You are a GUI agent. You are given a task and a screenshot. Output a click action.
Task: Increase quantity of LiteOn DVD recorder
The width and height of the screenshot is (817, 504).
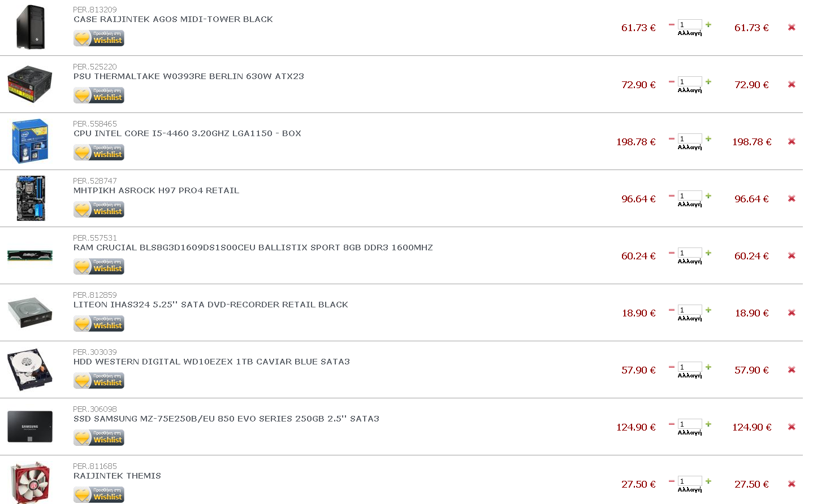(708, 310)
